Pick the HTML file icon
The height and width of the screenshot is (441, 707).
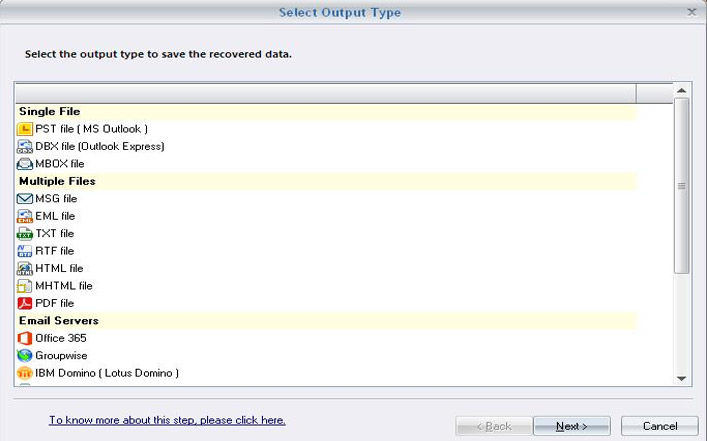pos(24,268)
